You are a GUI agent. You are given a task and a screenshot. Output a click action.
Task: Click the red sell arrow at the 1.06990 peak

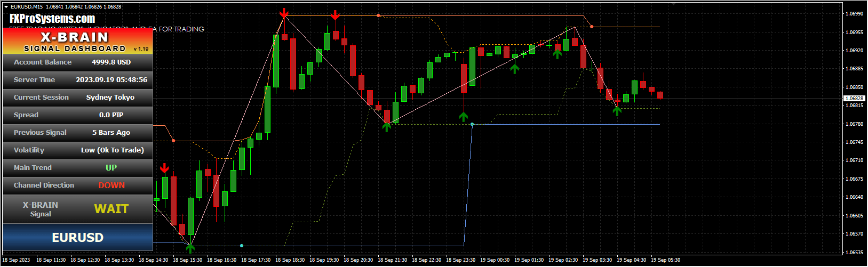284,13
